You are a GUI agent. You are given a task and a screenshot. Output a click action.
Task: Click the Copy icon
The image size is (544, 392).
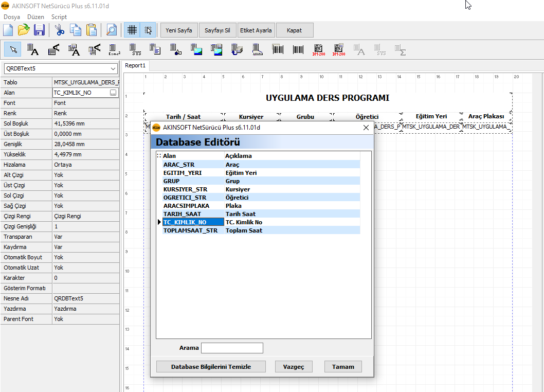[75, 30]
